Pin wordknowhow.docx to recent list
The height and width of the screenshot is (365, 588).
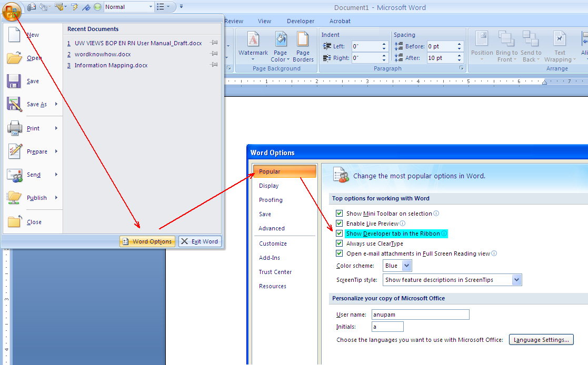tap(214, 54)
